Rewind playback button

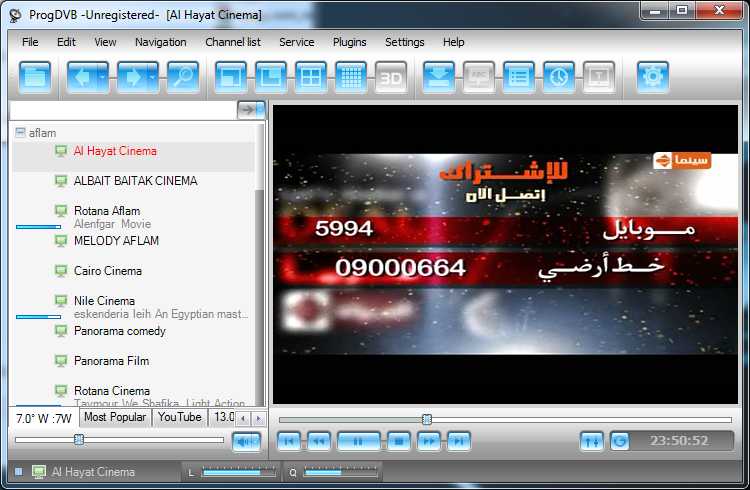click(319, 441)
